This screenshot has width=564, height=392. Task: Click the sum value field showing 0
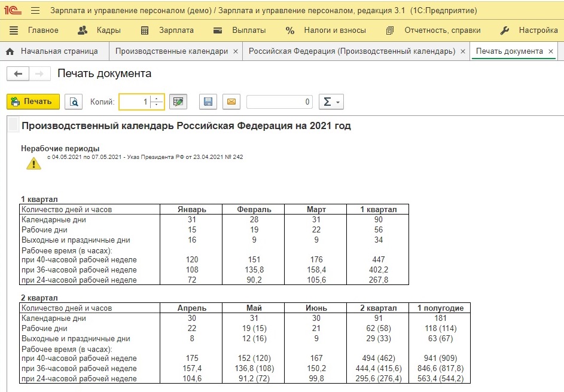tap(279, 102)
